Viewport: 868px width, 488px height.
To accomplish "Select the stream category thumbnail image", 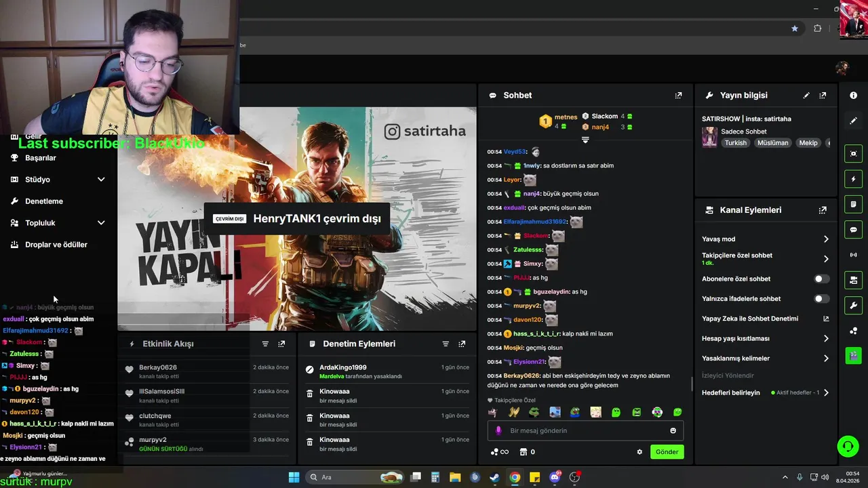I will click(709, 137).
